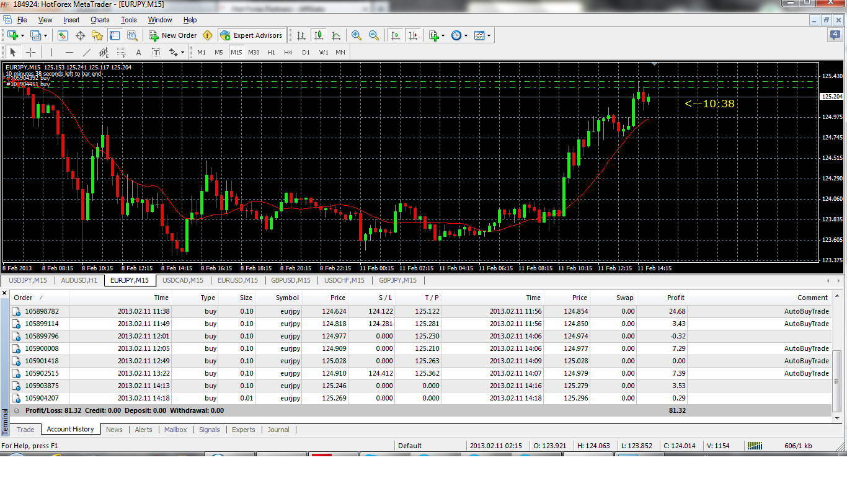Open the Profiles icon
The width and height of the screenshot is (847, 504).
click(35, 35)
